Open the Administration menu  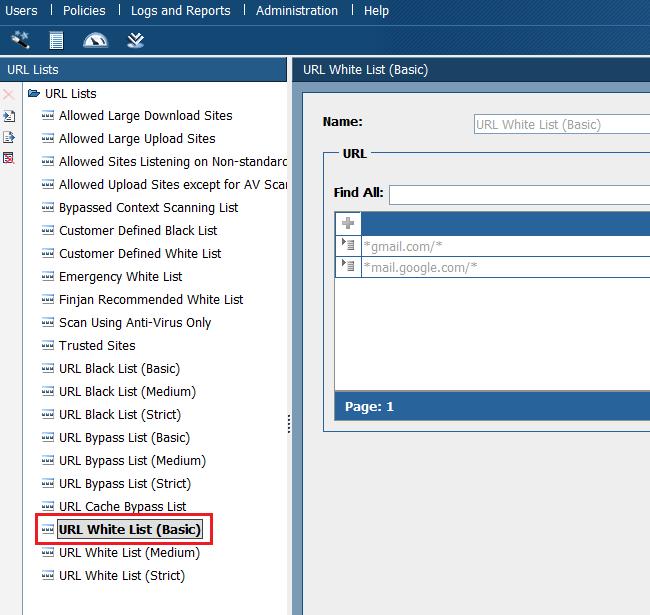pos(297,10)
